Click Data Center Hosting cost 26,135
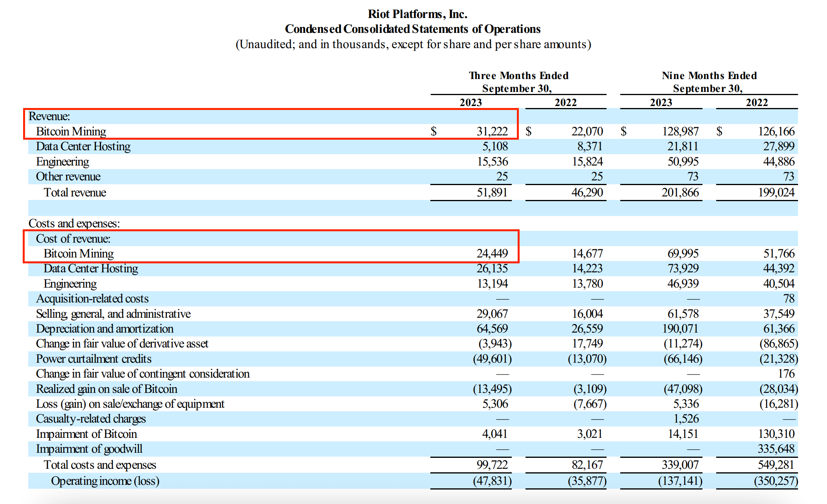The height and width of the screenshot is (504, 827). point(492,268)
